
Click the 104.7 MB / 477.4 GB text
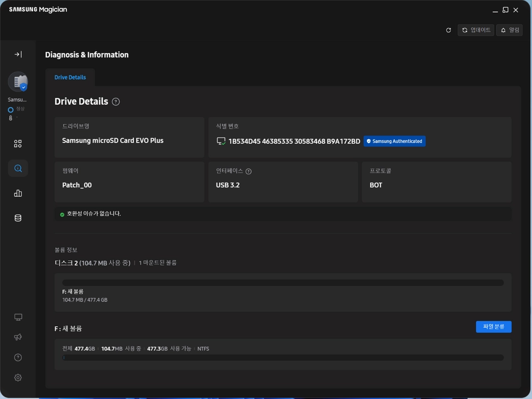(x=85, y=300)
